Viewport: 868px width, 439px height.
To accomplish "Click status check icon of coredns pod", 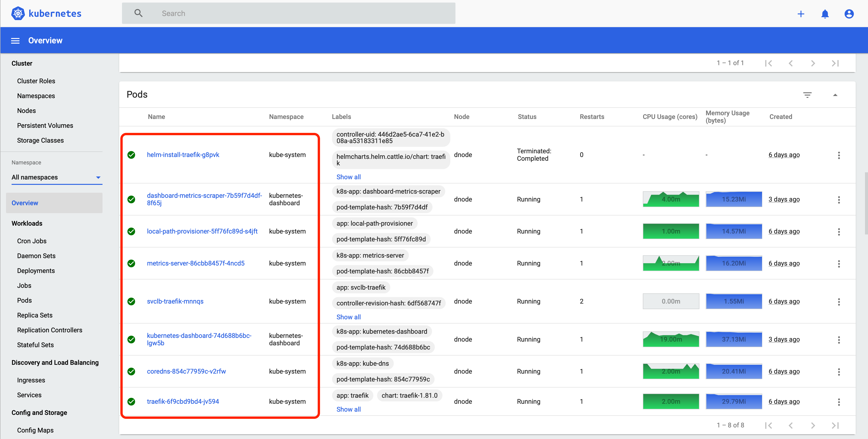I will (x=131, y=372).
